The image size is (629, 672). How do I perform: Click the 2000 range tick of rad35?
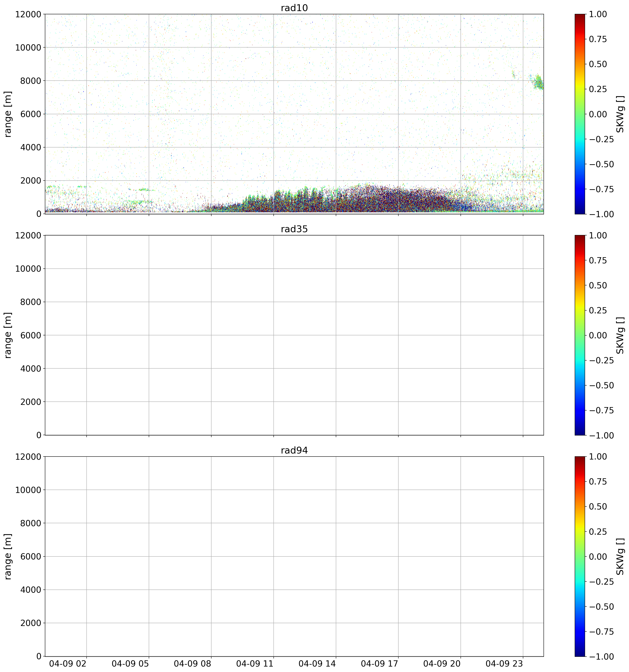[30, 402]
